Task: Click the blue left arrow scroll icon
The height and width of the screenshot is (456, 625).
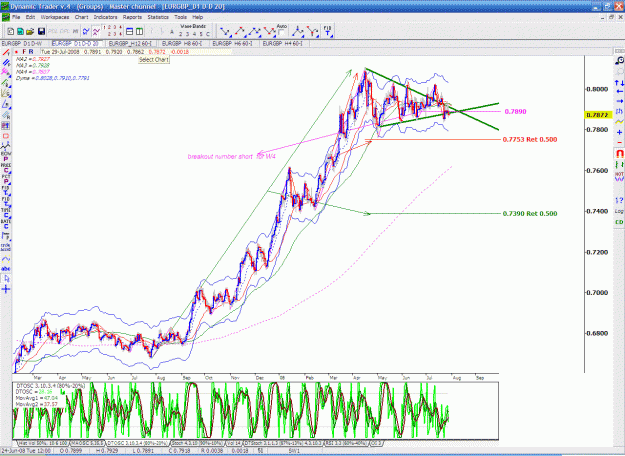Action: [619, 92]
